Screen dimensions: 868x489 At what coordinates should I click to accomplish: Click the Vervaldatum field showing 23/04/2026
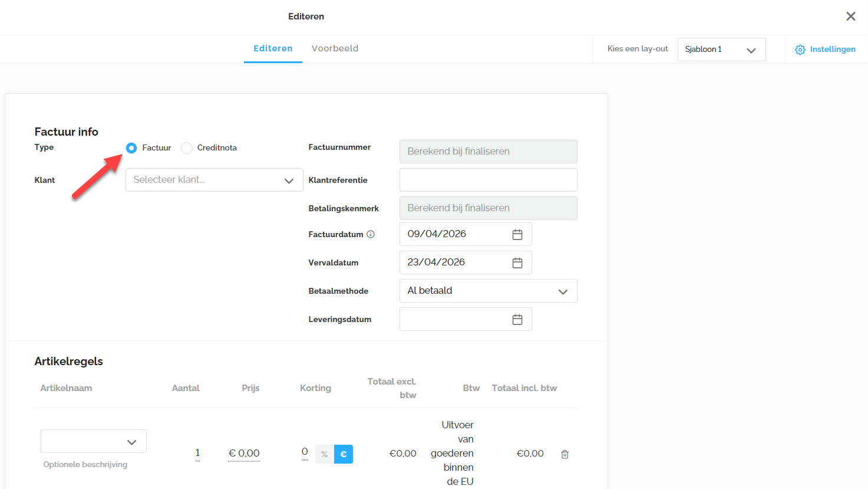pos(466,262)
